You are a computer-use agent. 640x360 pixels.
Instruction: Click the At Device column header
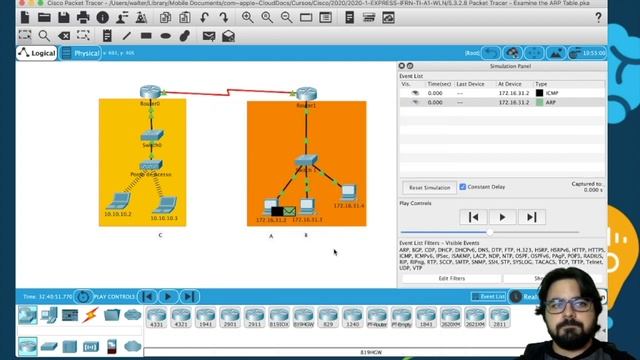point(510,84)
